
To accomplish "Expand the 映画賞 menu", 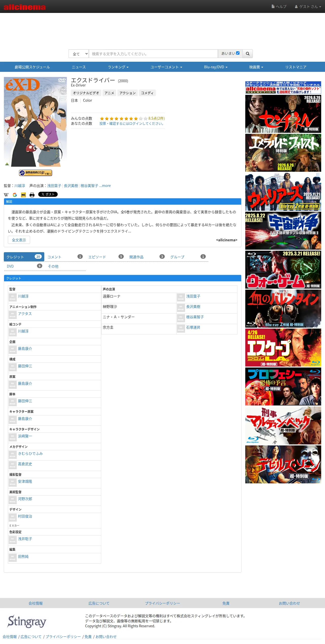I will [x=256, y=67].
